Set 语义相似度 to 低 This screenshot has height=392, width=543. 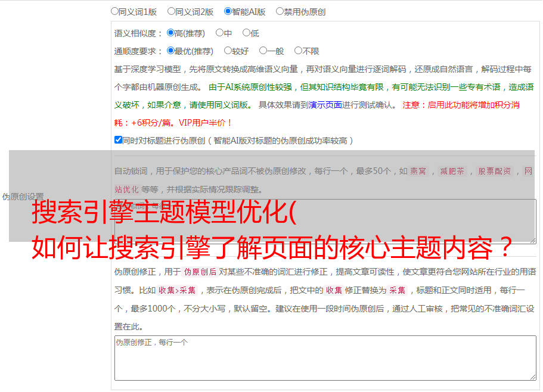(246, 33)
